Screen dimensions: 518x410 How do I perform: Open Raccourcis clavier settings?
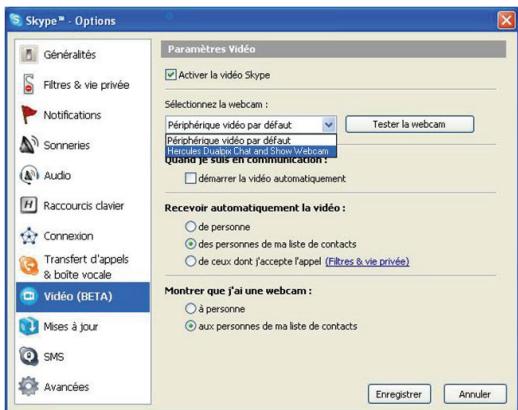83,205
